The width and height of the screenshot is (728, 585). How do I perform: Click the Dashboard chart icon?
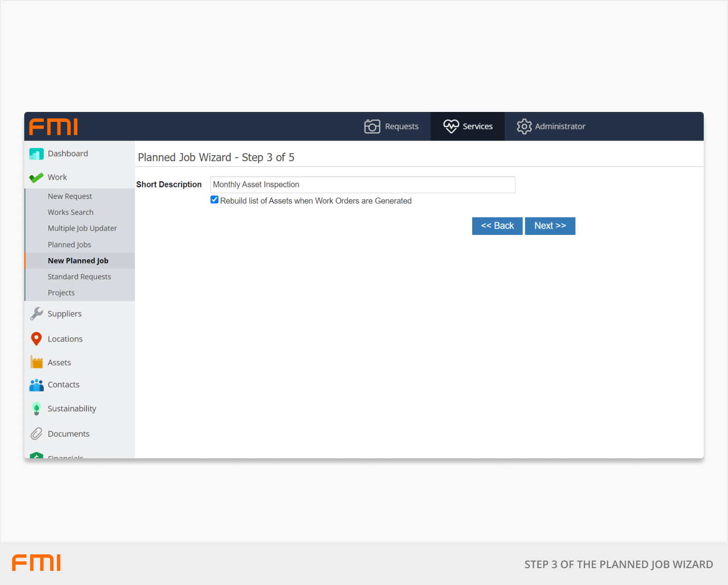(x=36, y=154)
